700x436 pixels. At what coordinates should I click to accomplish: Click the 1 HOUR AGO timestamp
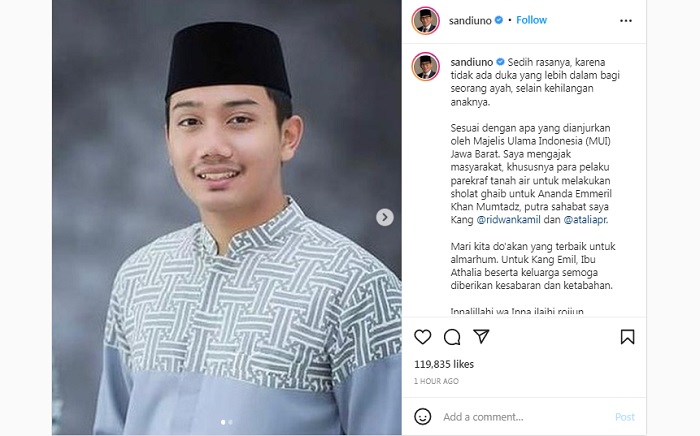point(436,381)
